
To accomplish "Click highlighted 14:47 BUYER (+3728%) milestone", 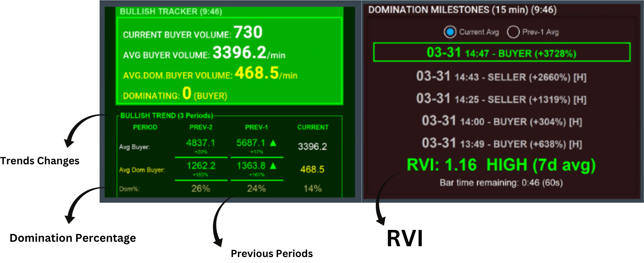I will coord(501,53).
